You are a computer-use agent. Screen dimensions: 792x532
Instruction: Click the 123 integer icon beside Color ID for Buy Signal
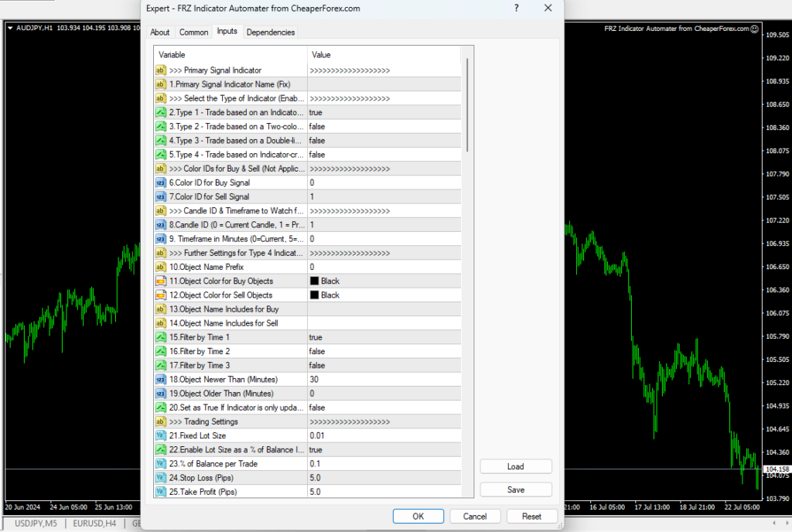tap(160, 182)
